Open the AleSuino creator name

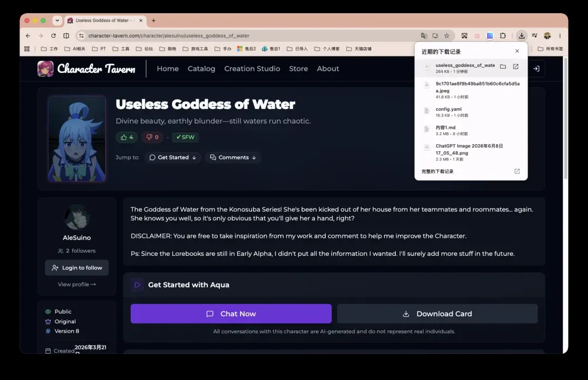[77, 238]
